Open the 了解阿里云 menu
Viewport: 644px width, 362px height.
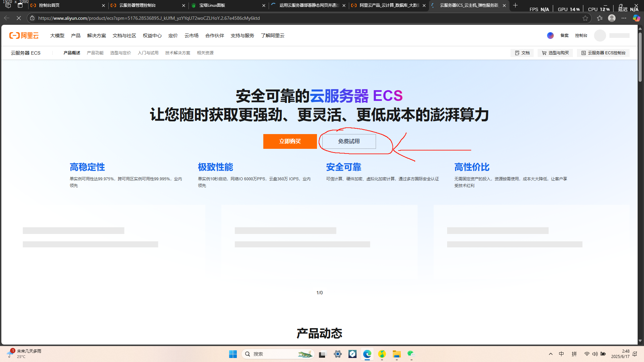(x=272, y=36)
